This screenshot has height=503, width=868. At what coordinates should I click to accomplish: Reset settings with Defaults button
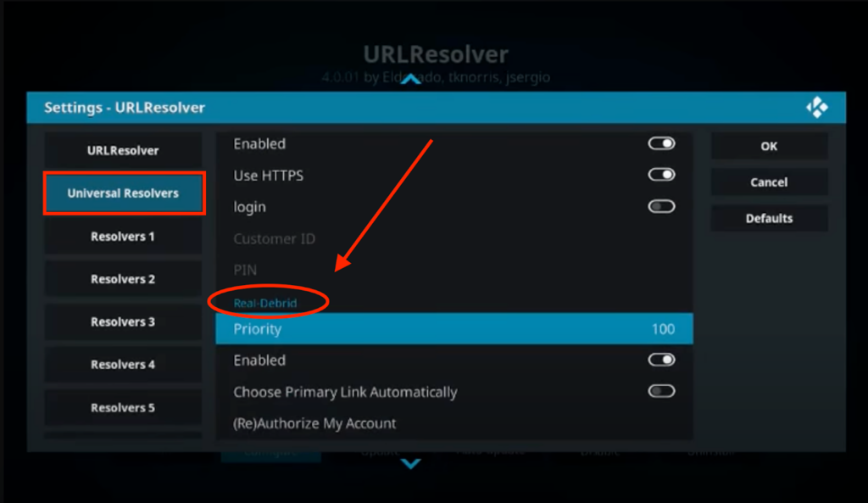[x=770, y=218]
